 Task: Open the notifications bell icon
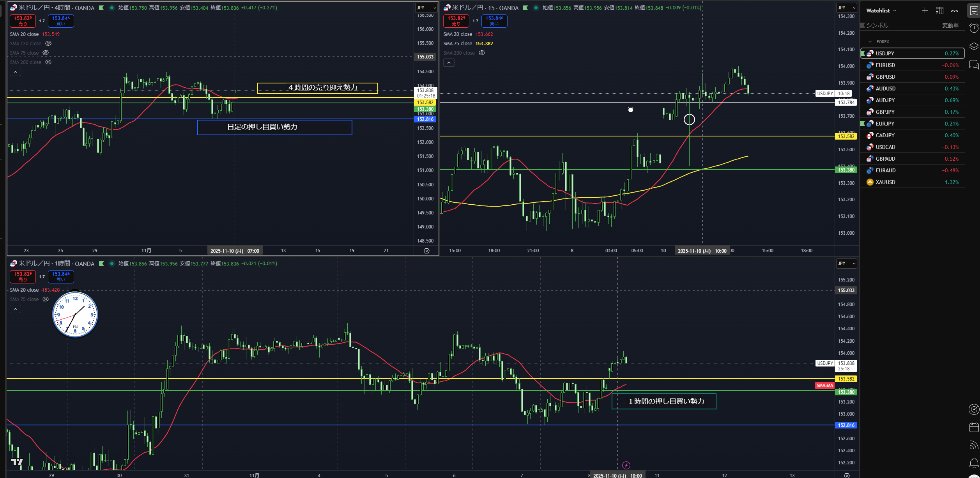(974, 463)
